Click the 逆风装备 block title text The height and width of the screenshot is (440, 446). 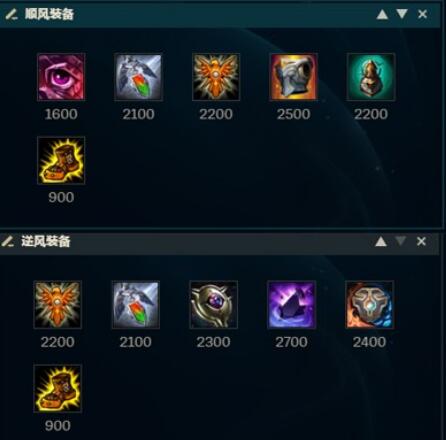[x=46, y=241]
